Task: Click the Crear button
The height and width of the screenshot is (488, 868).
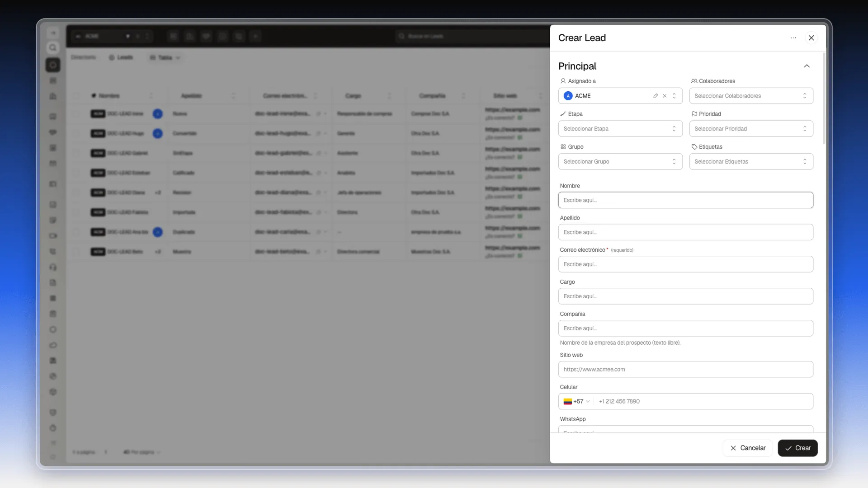Action: coord(797,448)
